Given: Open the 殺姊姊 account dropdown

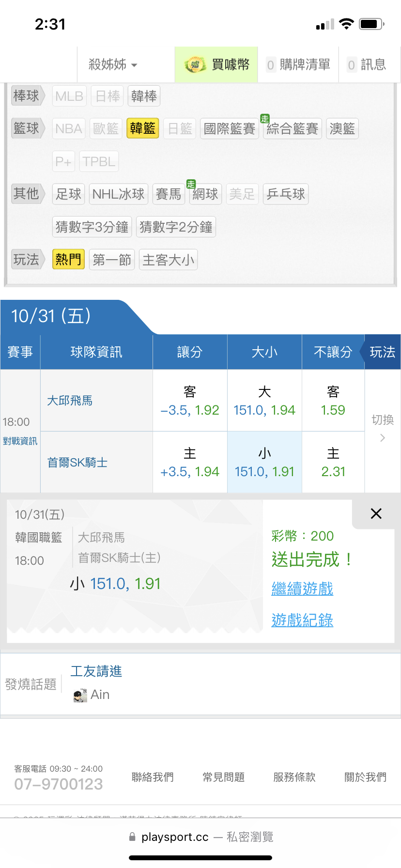Looking at the screenshot, I should click(x=113, y=65).
